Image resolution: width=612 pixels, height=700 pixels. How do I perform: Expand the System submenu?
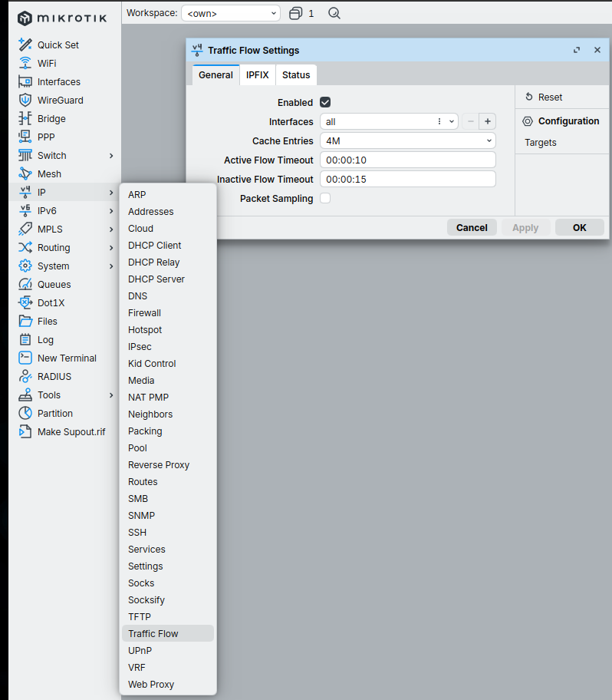(111, 266)
